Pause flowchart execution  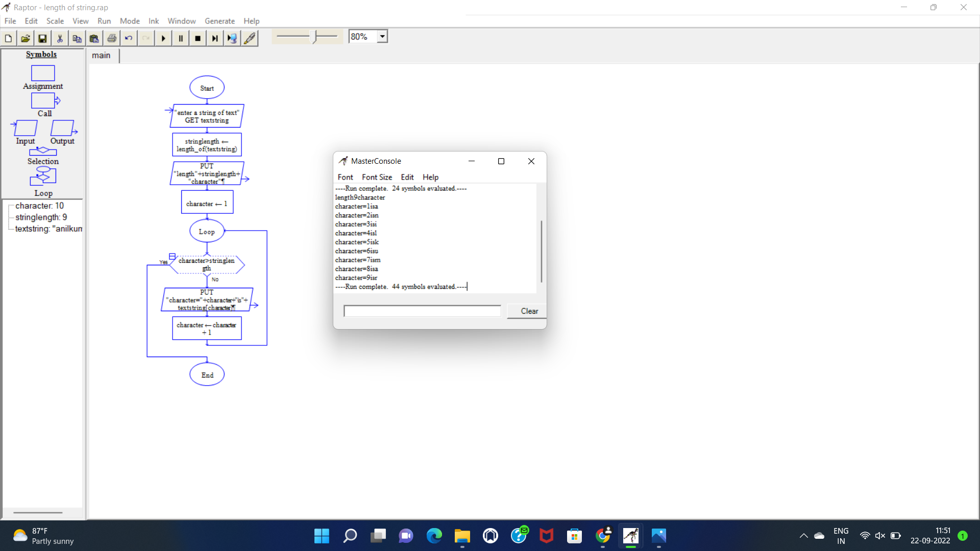click(x=180, y=38)
